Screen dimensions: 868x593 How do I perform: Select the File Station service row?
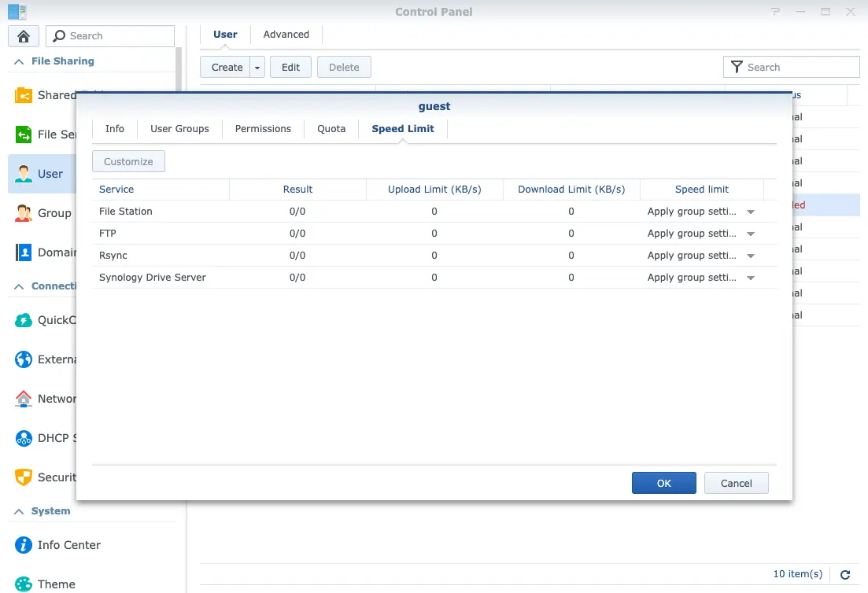coord(434,212)
